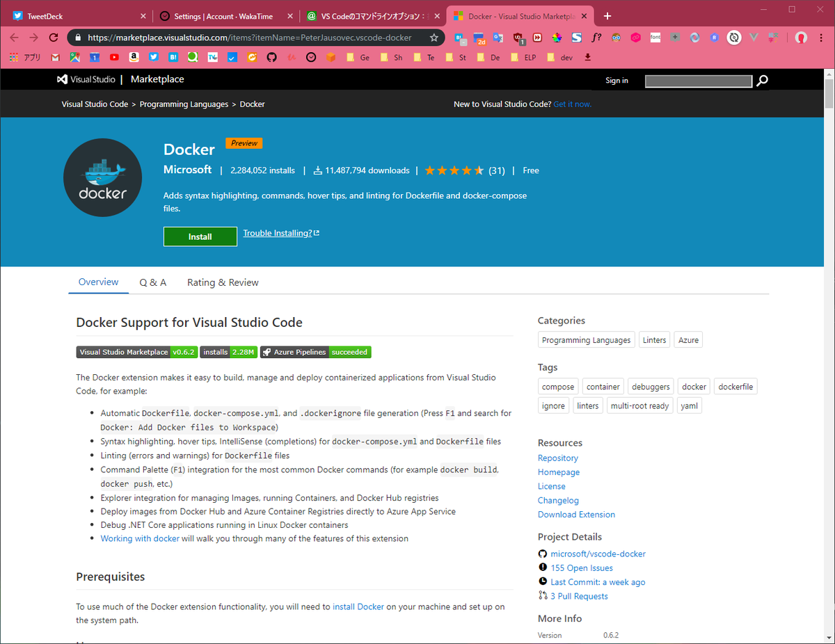Viewport: 835px width, 644px height.
Task: Click the Docker whale logo
Action: [x=102, y=178]
